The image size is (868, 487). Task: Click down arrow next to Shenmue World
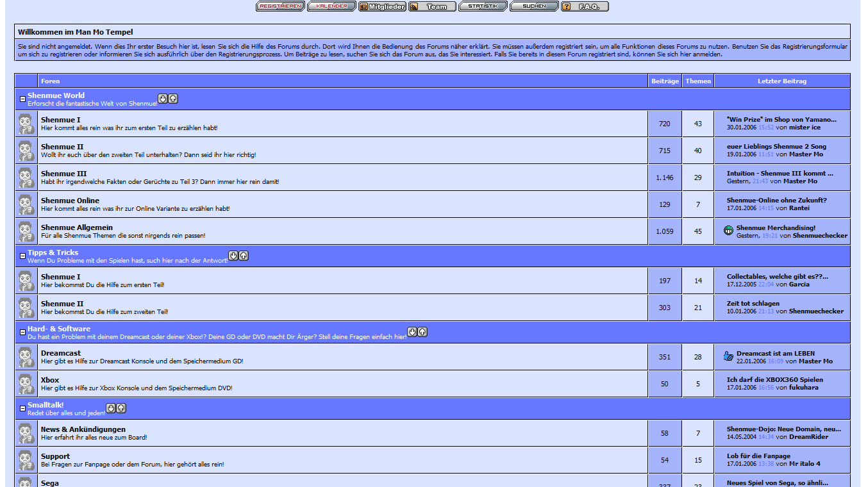pyautogui.click(x=163, y=99)
